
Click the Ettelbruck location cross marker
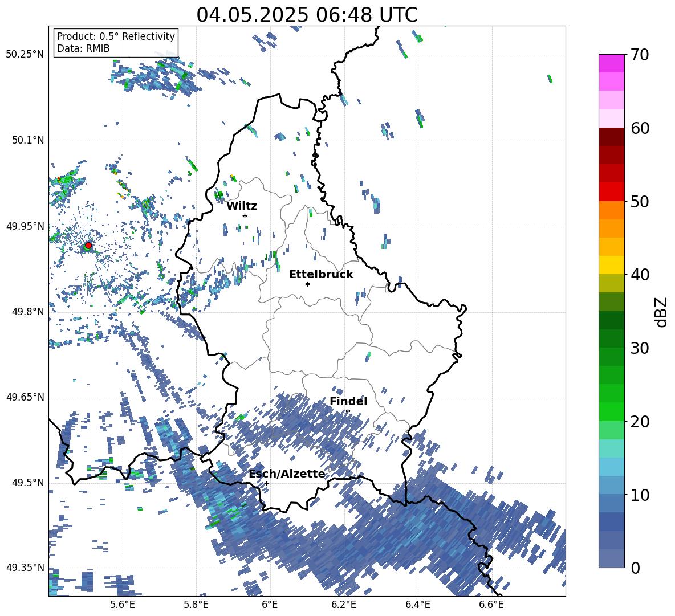pos(307,284)
